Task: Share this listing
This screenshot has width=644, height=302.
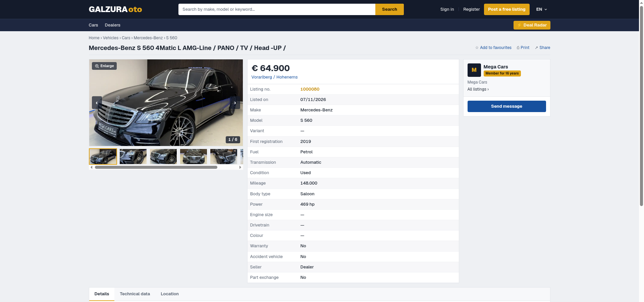Action: coord(542,48)
